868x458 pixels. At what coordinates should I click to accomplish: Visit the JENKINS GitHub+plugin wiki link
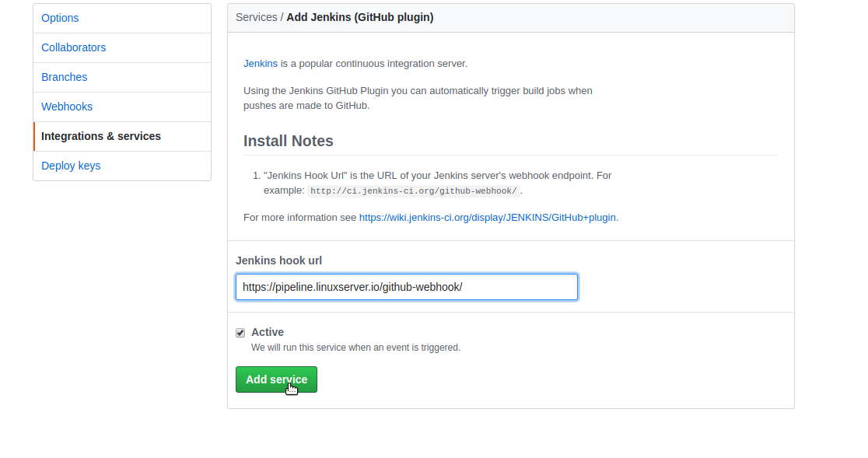(x=488, y=217)
